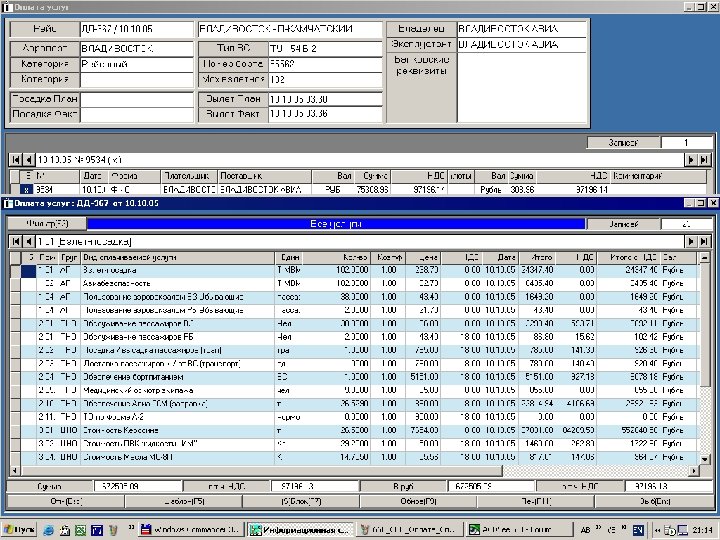Open the Пуск start button
The image size is (720, 540).
(19, 530)
